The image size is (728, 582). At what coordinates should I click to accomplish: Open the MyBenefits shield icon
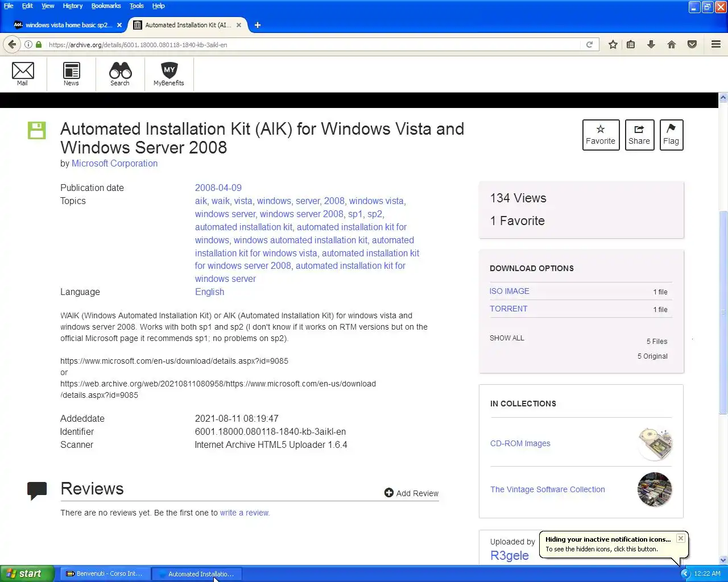click(169, 73)
